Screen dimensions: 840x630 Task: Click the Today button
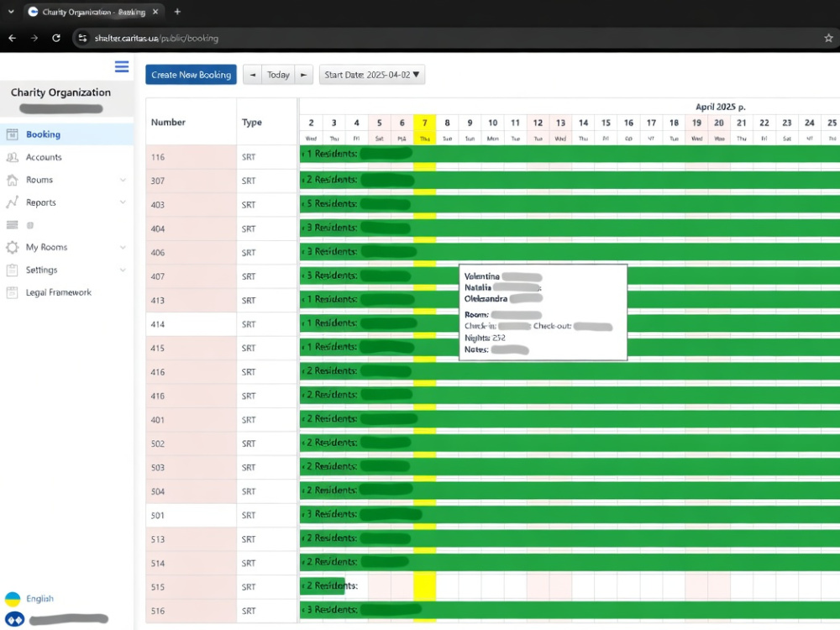click(x=278, y=75)
